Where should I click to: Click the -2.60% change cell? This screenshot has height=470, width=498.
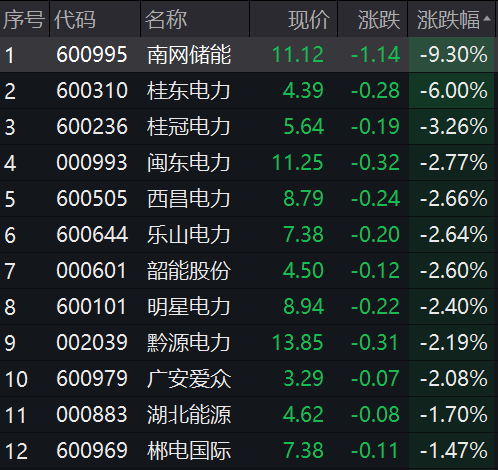point(453,270)
